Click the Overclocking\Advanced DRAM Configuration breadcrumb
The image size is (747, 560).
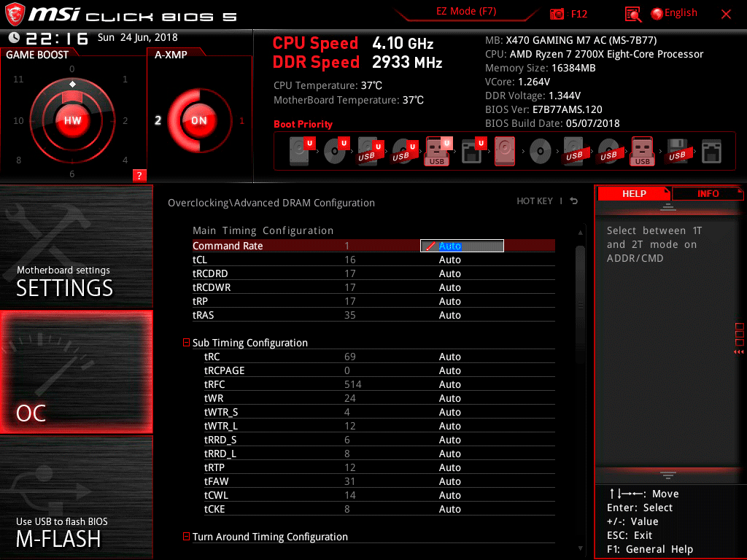point(271,203)
